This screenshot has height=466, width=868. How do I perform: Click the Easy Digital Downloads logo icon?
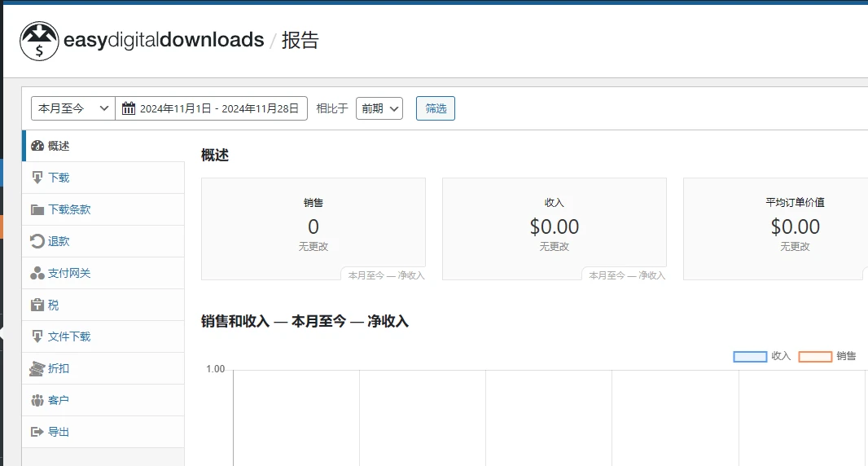[39, 41]
